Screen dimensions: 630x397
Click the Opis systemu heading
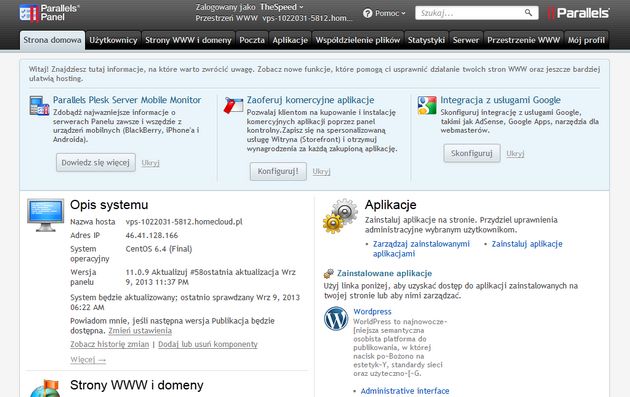pos(109,205)
